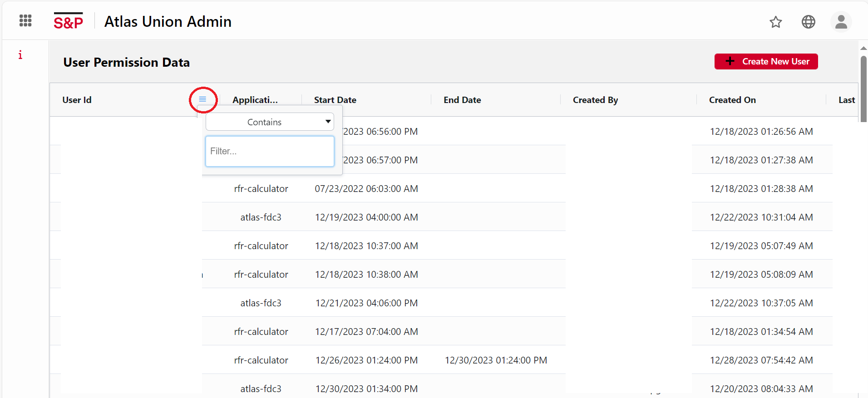
Task: Click the scrollbar up arrow
Action: click(863, 48)
